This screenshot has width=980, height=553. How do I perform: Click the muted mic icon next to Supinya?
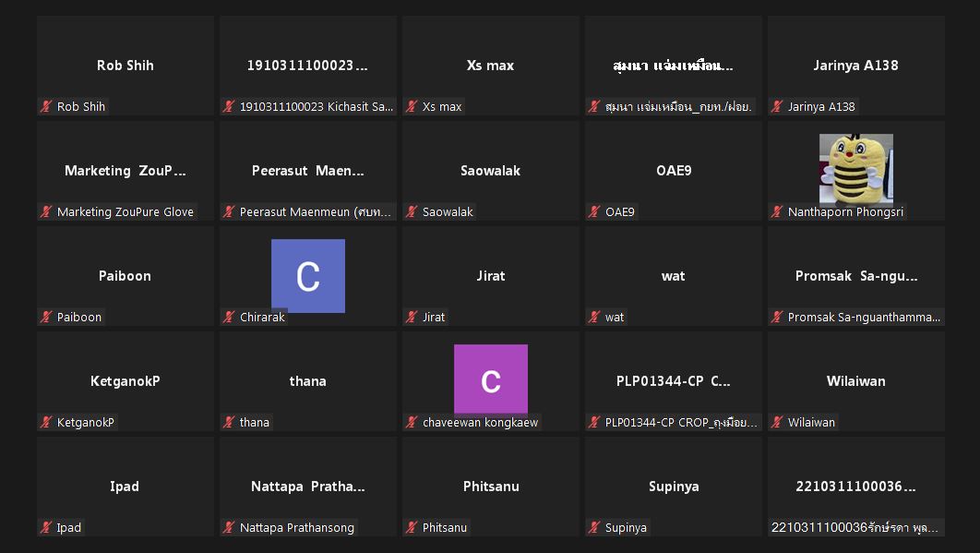[x=594, y=527]
